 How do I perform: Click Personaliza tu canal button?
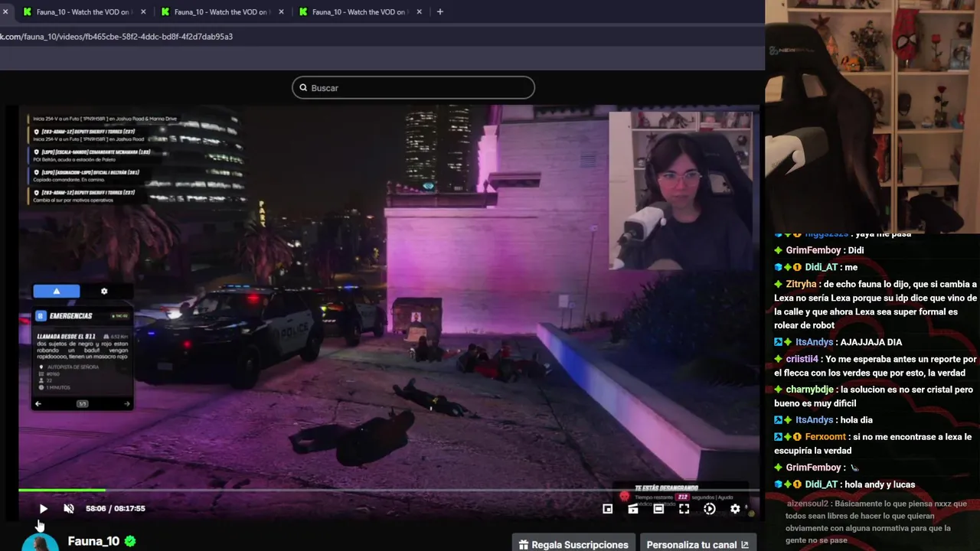[x=697, y=544]
